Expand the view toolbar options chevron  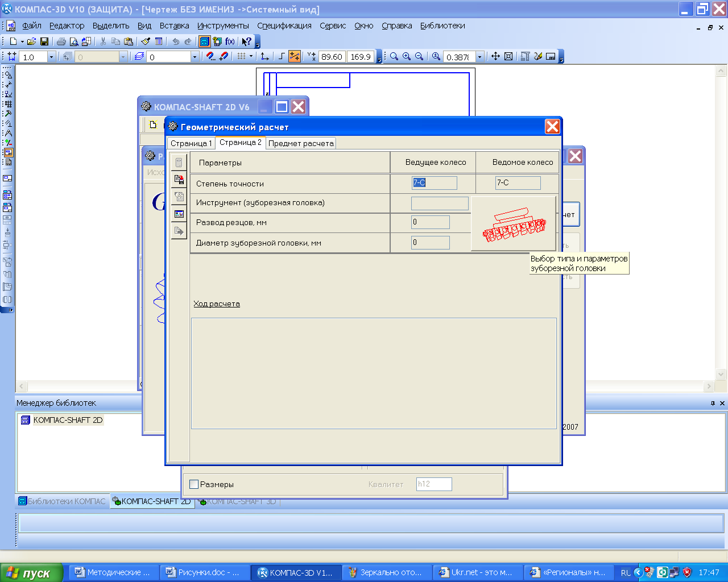pyautogui.click(x=561, y=59)
